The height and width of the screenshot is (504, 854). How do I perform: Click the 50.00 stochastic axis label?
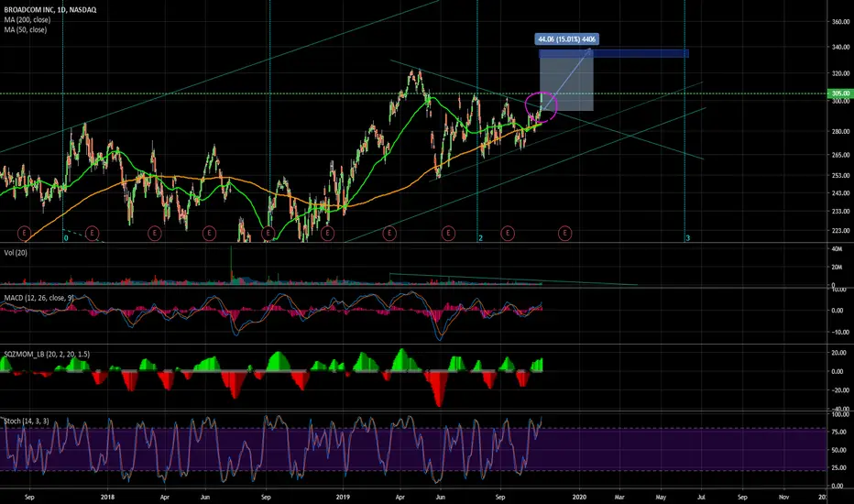[x=840, y=450]
